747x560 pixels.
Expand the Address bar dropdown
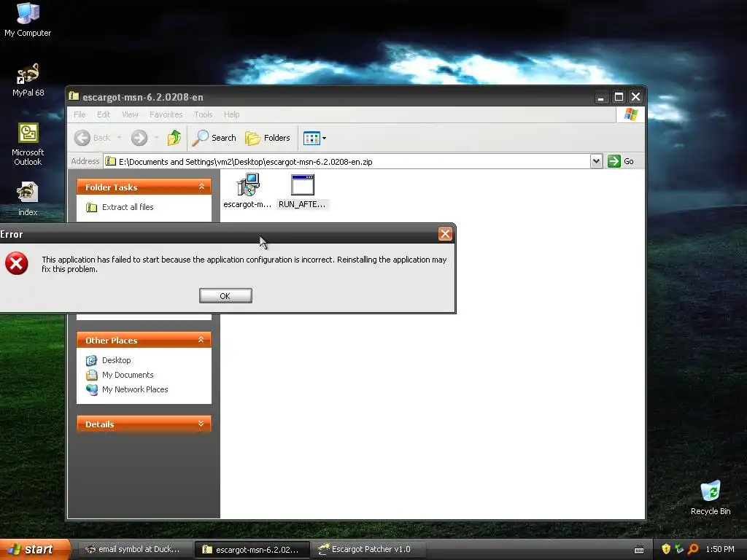pos(596,161)
